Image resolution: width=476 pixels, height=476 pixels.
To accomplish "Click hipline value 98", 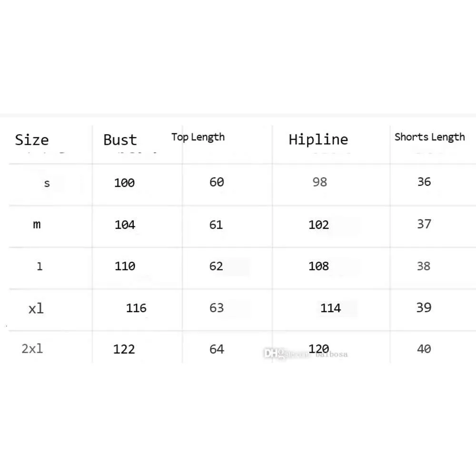I will [x=320, y=182].
